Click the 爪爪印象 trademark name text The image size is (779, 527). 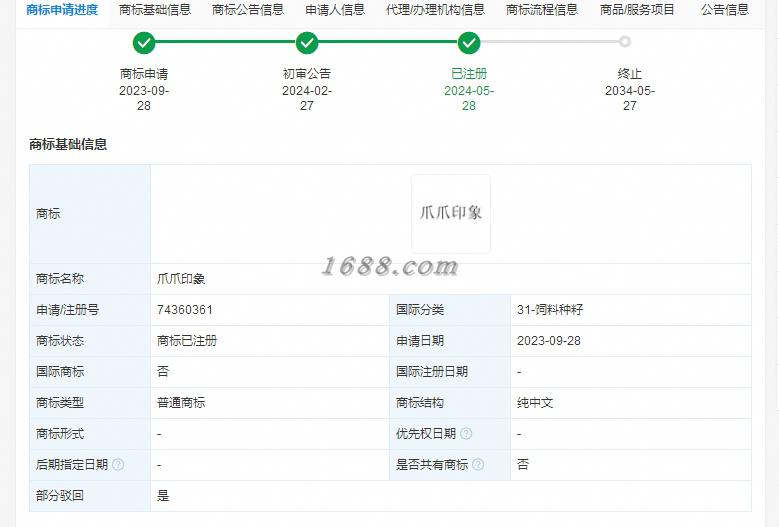click(181, 279)
